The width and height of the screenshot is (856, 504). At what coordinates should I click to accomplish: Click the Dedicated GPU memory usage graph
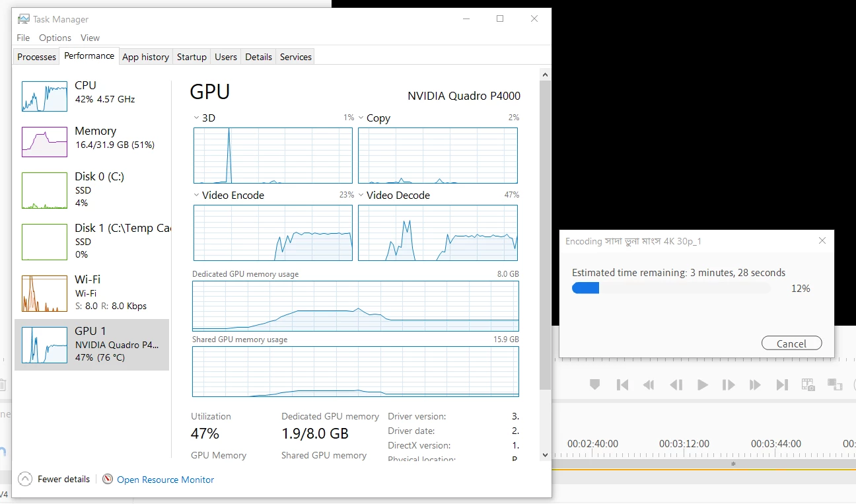click(355, 306)
